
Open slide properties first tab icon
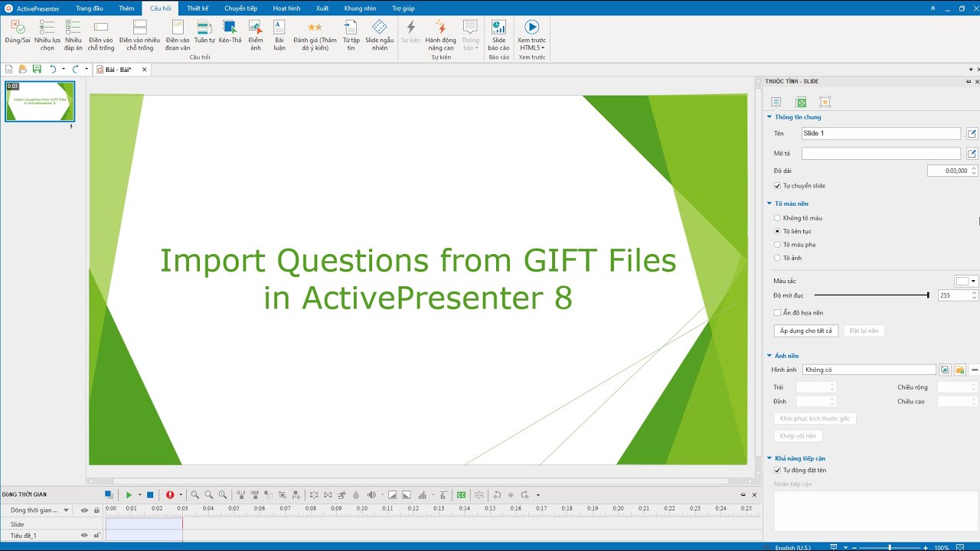(x=776, y=102)
